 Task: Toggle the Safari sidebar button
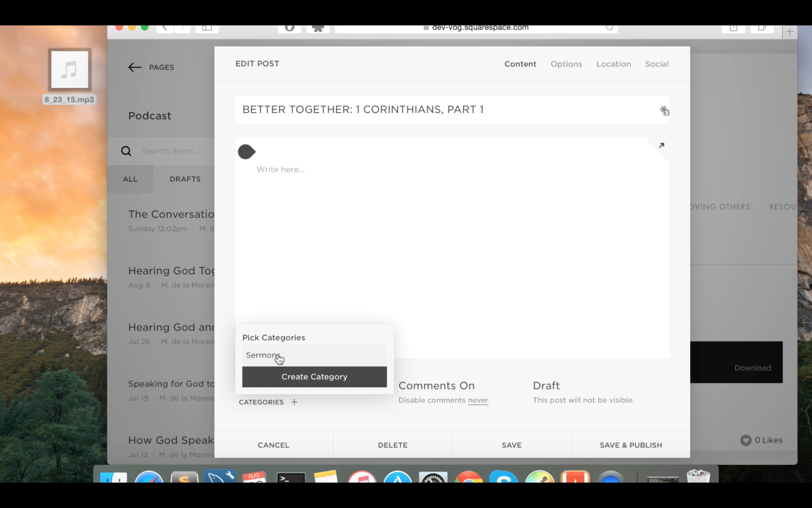point(207,29)
